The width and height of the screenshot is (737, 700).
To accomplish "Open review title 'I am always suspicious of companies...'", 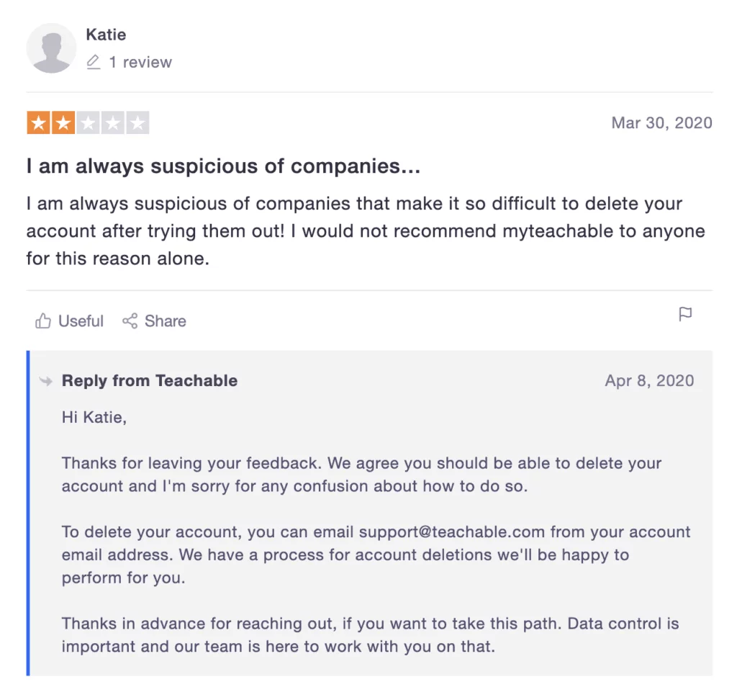I will click(x=223, y=166).
